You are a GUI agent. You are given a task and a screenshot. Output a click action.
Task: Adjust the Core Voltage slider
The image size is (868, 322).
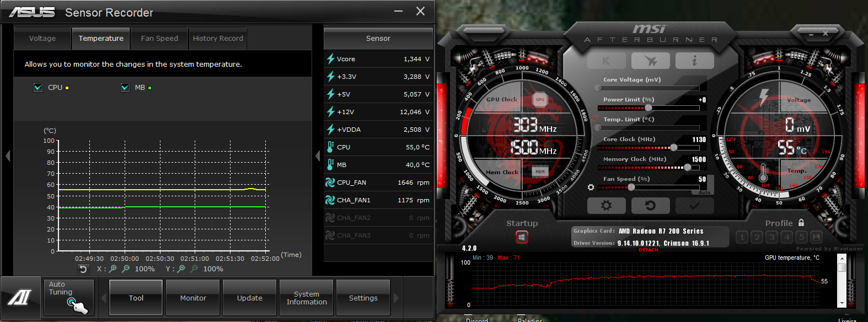point(649,88)
